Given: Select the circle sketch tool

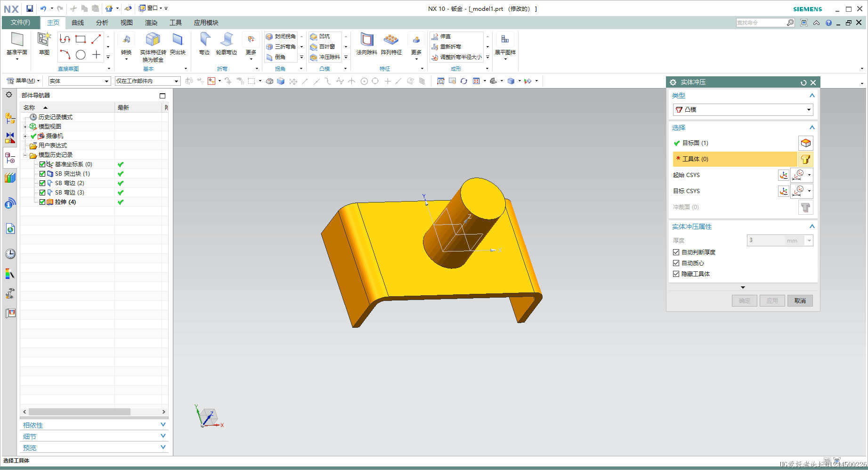Looking at the screenshot, I should pos(81,55).
